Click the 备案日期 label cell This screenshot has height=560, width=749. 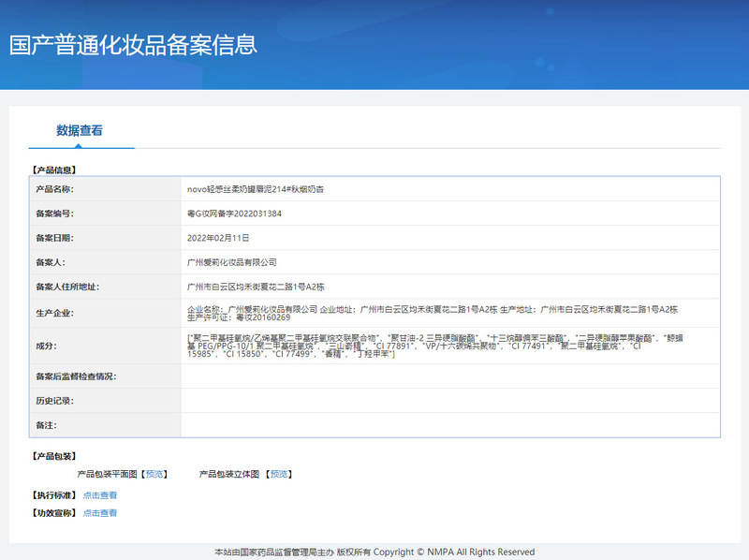105,238
